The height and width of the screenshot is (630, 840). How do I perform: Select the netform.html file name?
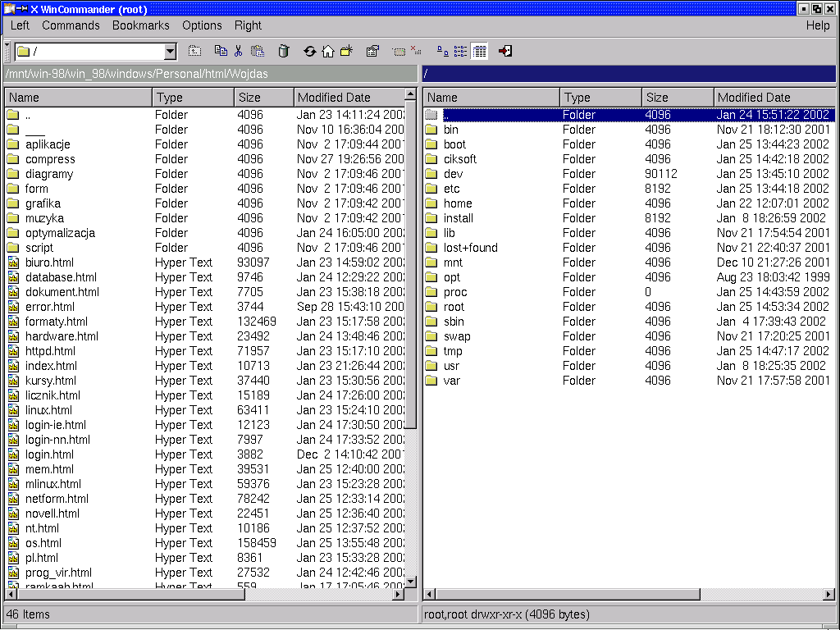click(x=57, y=499)
